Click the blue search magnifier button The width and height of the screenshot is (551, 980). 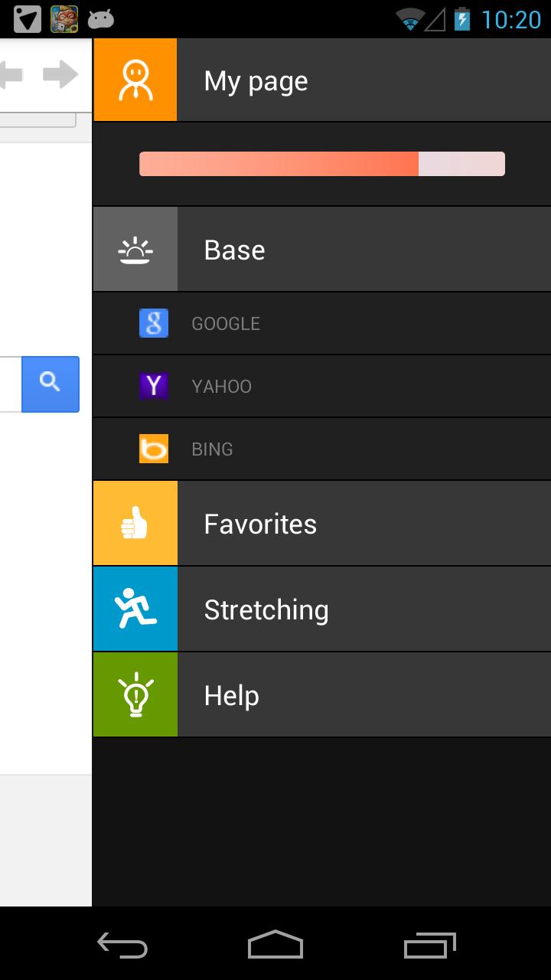[51, 384]
